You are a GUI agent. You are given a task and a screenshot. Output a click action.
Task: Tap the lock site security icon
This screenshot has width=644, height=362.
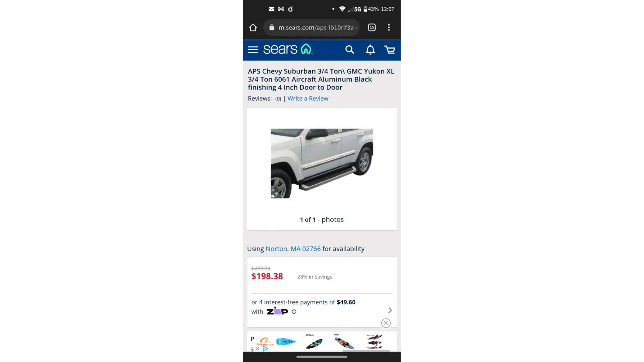tap(272, 28)
